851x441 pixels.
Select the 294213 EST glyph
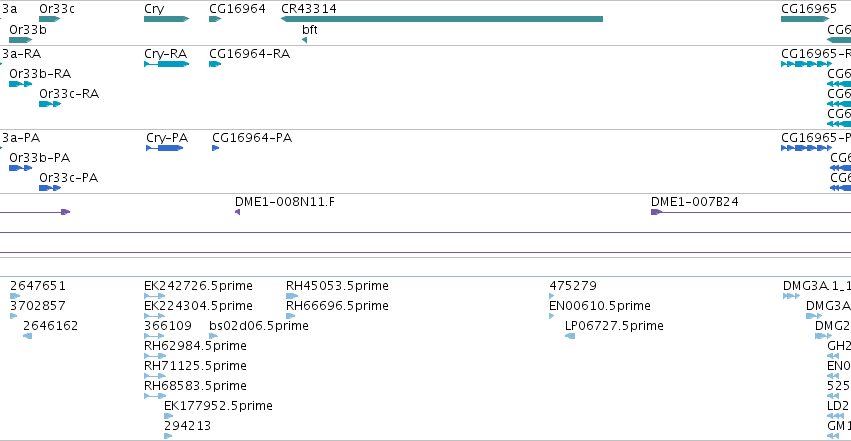[x=168, y=436]
